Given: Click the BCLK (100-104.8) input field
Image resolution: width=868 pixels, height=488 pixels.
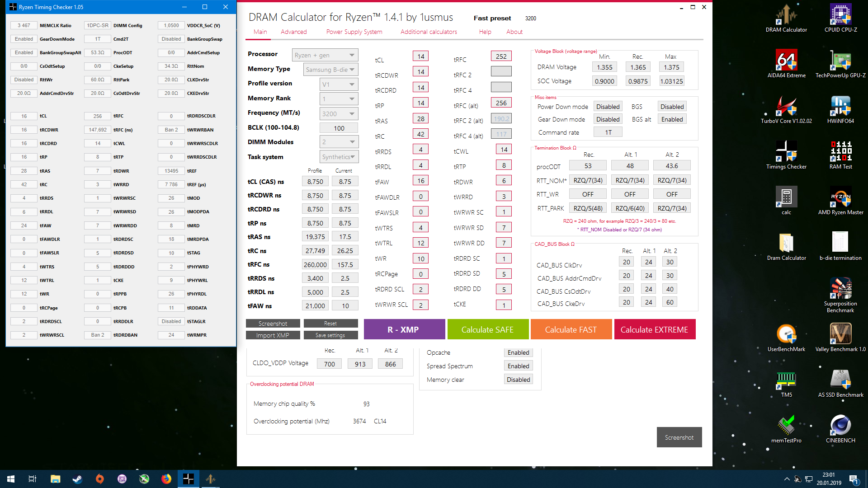Looking at the screenshot, I should pyautogui.click(x=339, y=128).
